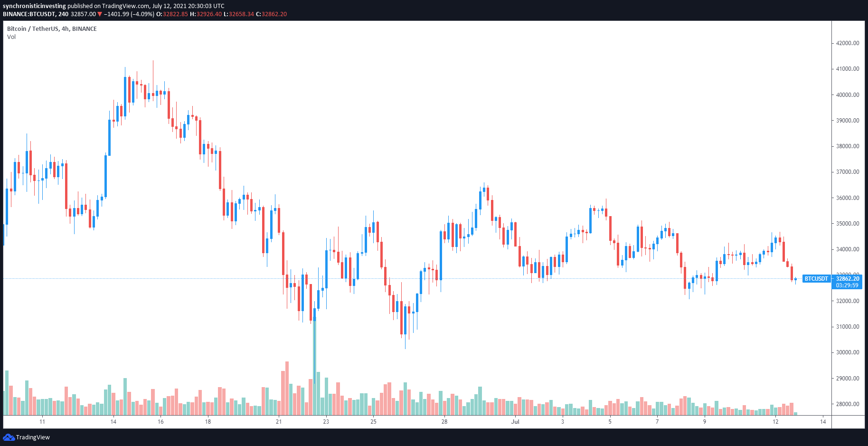This screenshot has height=446, width=868.
Task: Click the BINANCE:BTCUSDT symbol in the header
Action: (x=28, y=14)
